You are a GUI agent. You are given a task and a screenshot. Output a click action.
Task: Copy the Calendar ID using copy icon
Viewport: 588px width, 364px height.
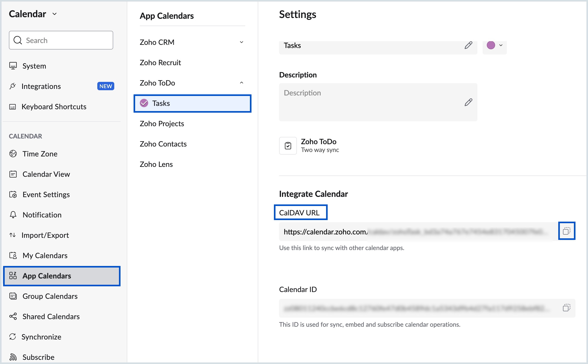(566, 308)
